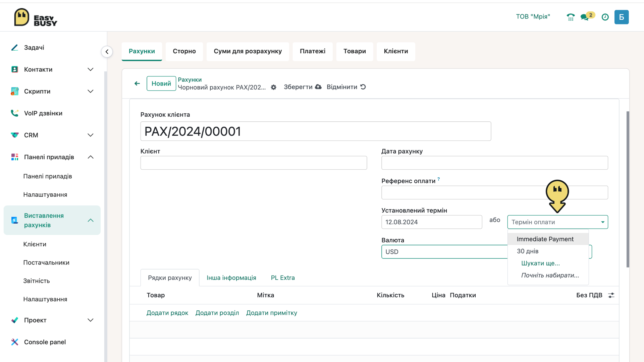Focus the Клієнт input field
Viewport: 644px width, 362px height.
tap(254, 163)
